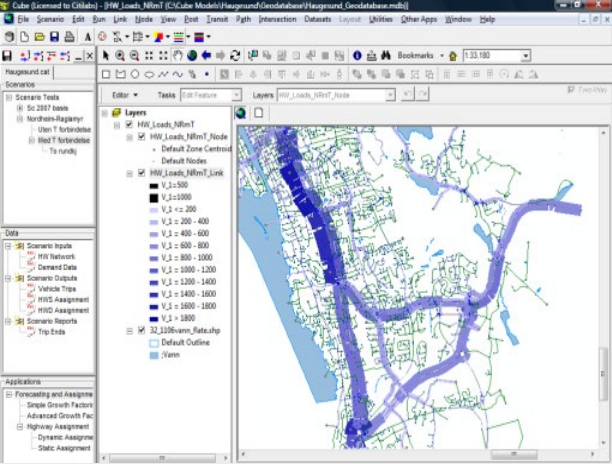The image size is (612, 464).
Task: Disable the 32_1106vann_flate.shp layer checkbox
Action: (x=141, y=330)
